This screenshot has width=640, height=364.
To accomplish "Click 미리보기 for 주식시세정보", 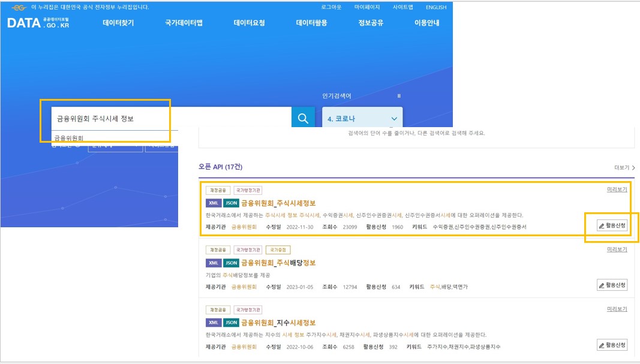I will [x=617, y=189].
